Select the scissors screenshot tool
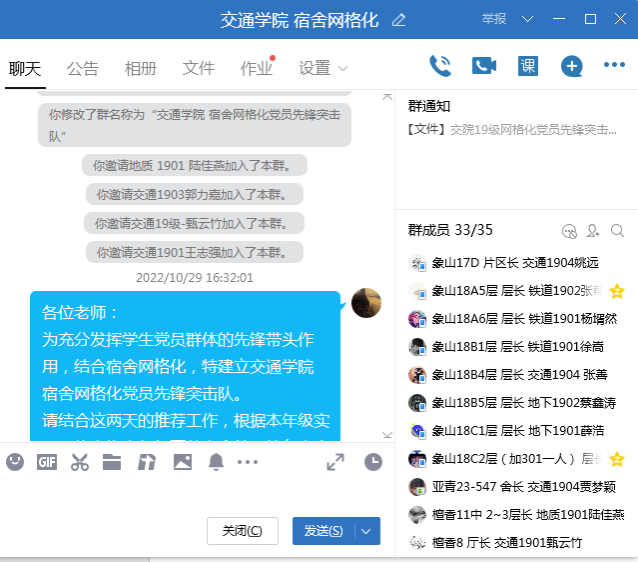The width and height of the screenshot is (638, 562). pos(80,461)
